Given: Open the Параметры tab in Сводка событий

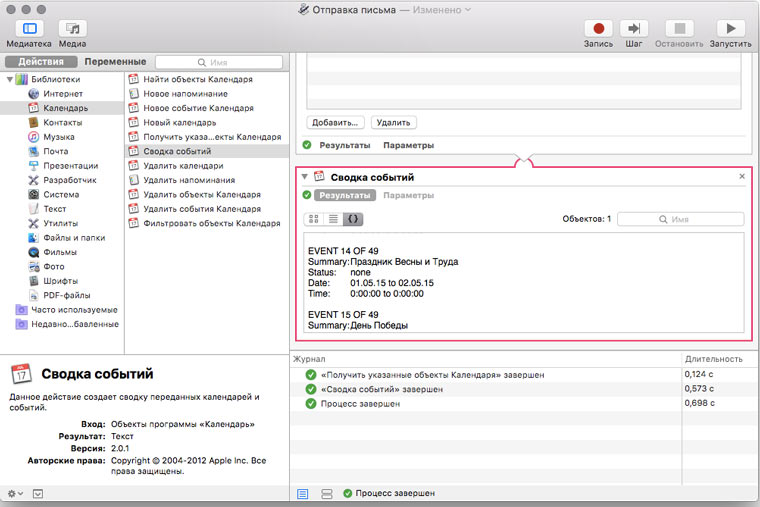Looking at the screenshot, I should (x=408, y=196).
